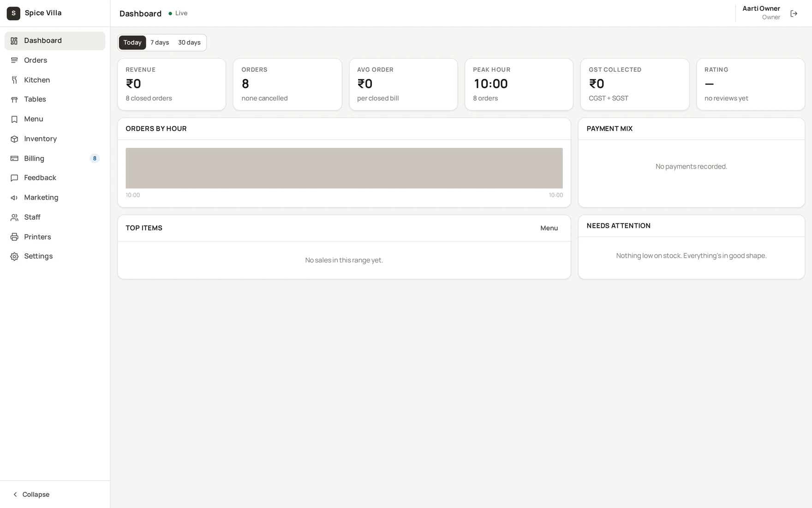Screen dimensions: 812x508
Task: Click the Collapse chevron arrow
Action: click(15, 495)
